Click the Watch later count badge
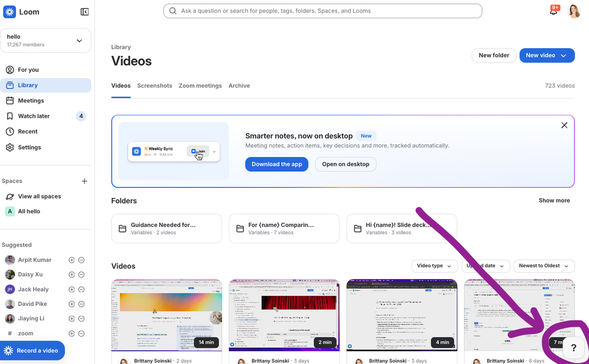Image resolution: width=589 pixels, height=364 pixels. 81,116
